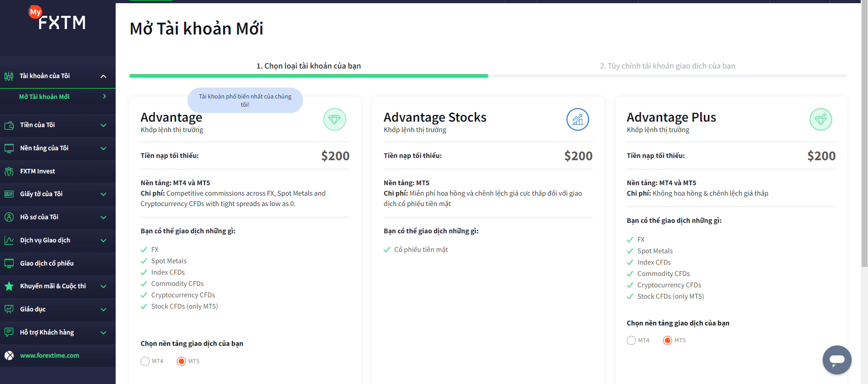Select step 1 Chọn loại tài khoản tab

[x=309, y=66]
